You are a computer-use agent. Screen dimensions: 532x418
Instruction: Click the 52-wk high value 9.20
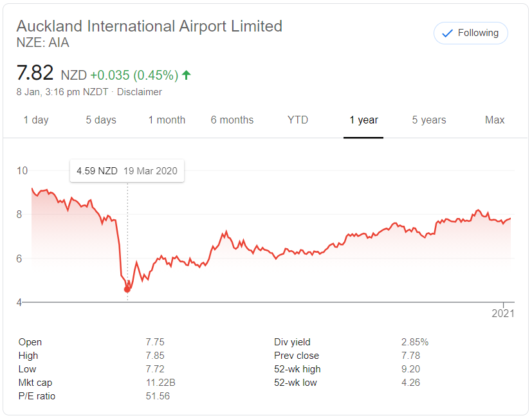[x=410, y=368]
